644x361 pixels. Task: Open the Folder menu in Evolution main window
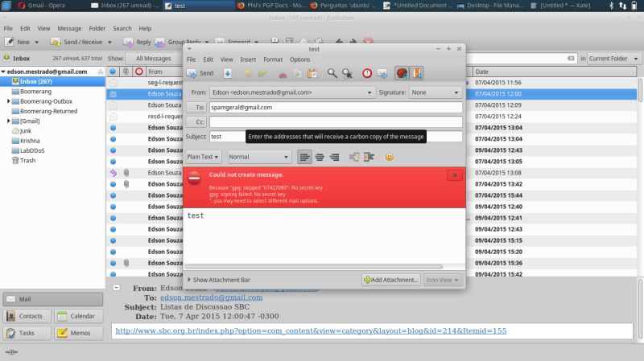coord(97,28)
